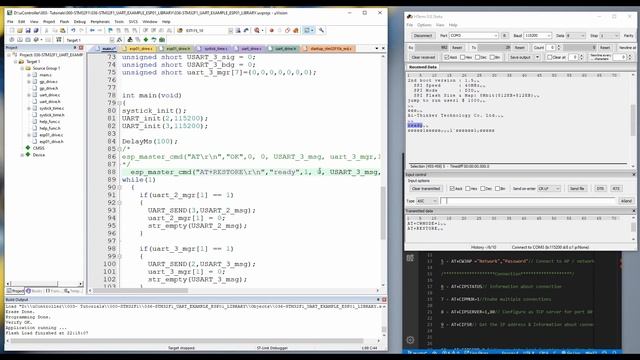
Task: Click the HTerm command input field
Action: (528, 201)
